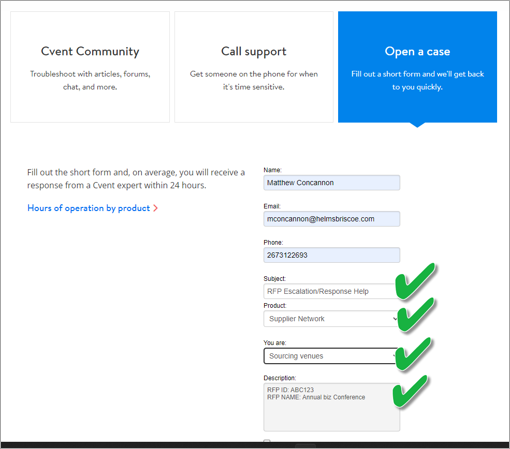510x449 pixels.
Task: Click the Description text area
Action: (332, 407)
